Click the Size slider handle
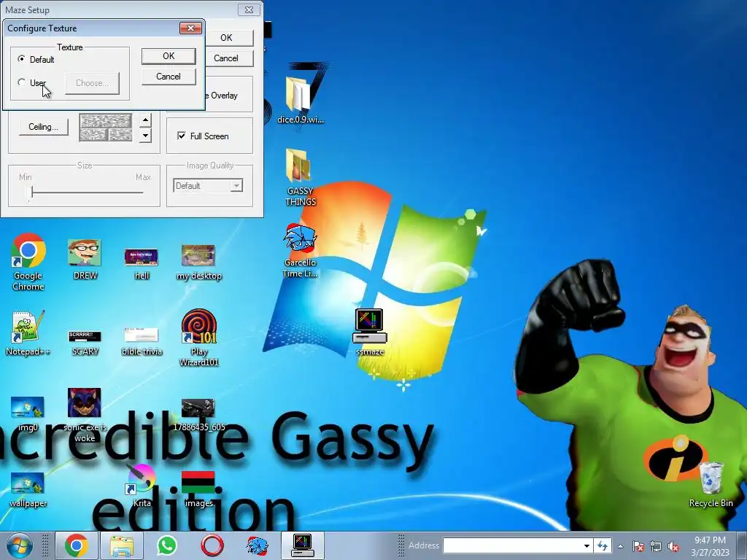 31,192
